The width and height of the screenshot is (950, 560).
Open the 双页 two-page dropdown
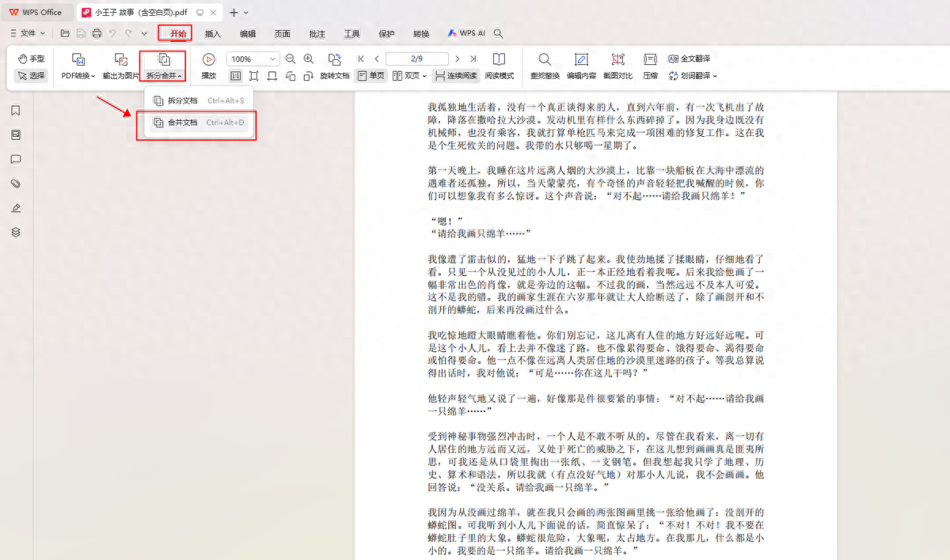click(x=410, y=76)
